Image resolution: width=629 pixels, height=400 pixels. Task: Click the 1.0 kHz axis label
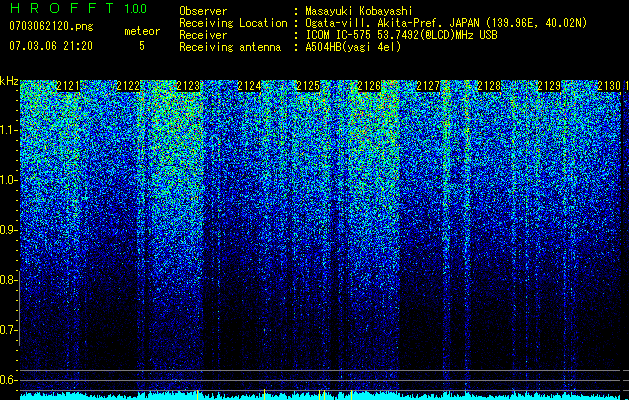point(8,180)
